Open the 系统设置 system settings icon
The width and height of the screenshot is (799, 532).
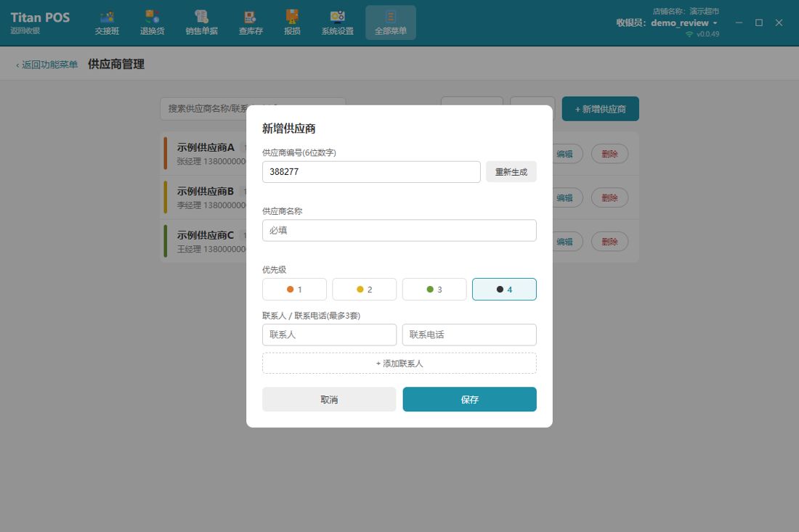(337, 23)
